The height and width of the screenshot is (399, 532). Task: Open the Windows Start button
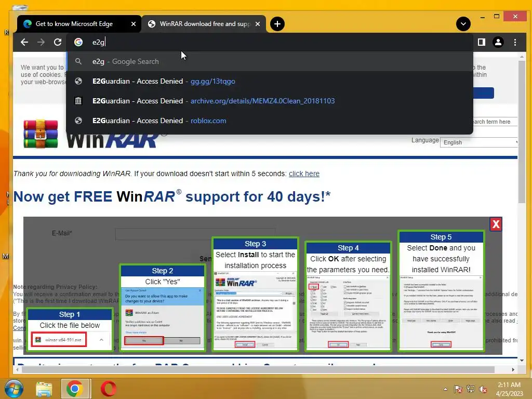14,389
